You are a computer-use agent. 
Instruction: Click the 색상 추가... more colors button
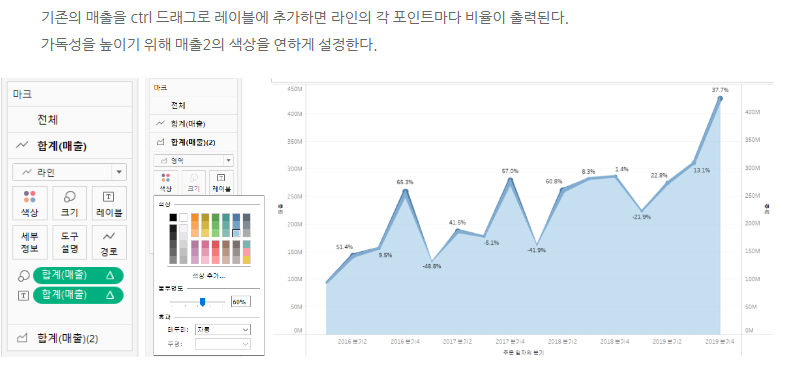208,276
